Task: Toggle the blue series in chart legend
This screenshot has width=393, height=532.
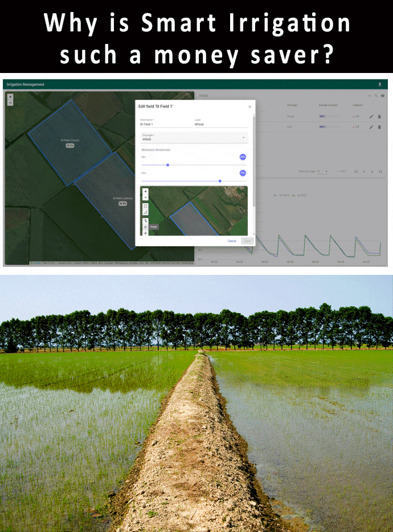Action: 281,196
